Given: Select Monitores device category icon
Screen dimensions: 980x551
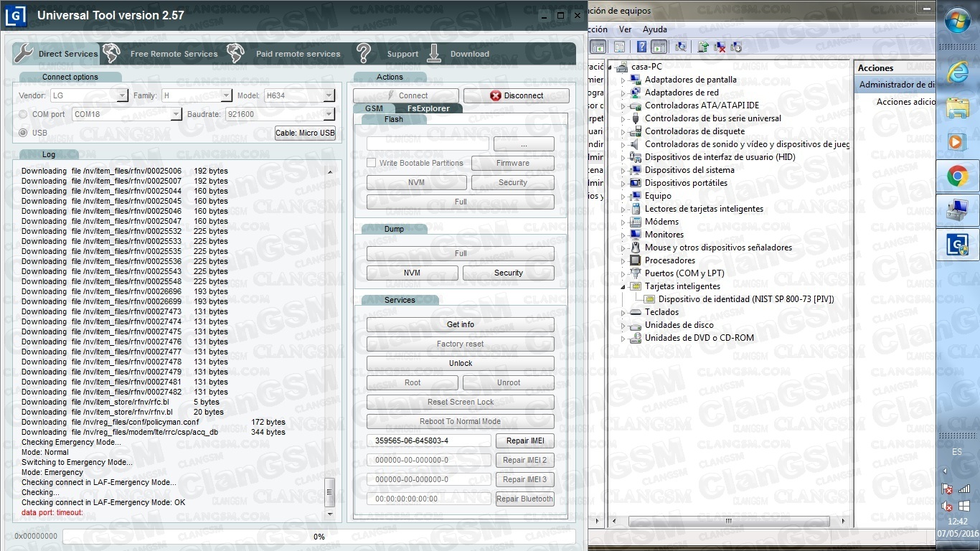Looking at the screenshot, I should [x=635, y=235].
